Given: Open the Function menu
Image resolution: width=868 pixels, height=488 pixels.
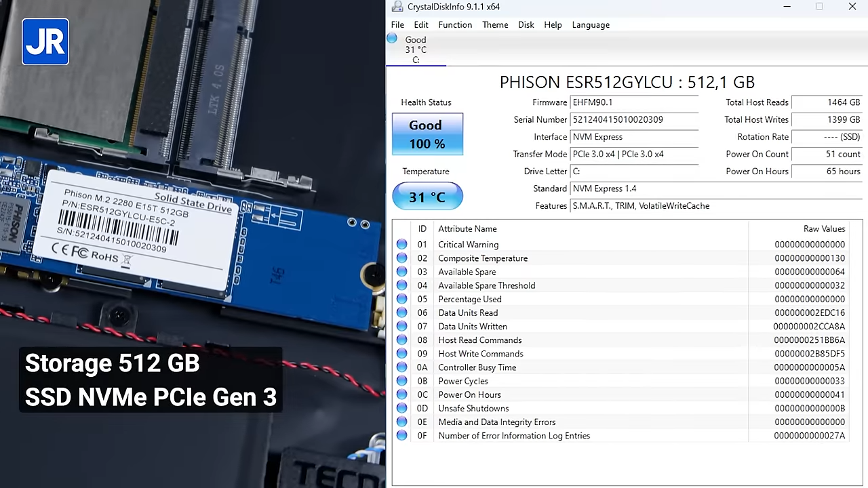Looking at the screenshot, I should pos(455,25).
